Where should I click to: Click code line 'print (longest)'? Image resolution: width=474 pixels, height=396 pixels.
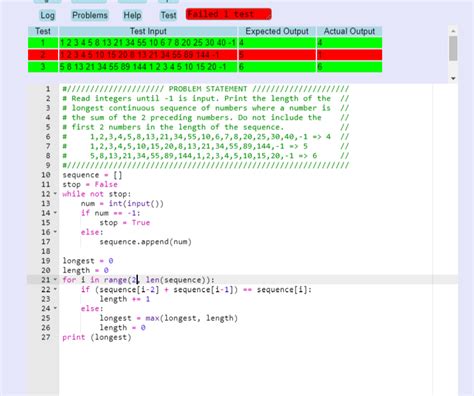click(x=97, y=337)
